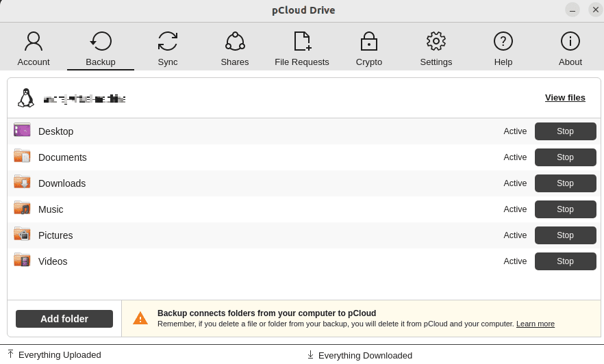Viewport: 604px width, 364px height.
Task: Click the Active status for Desktop
Action: (515, 131)
